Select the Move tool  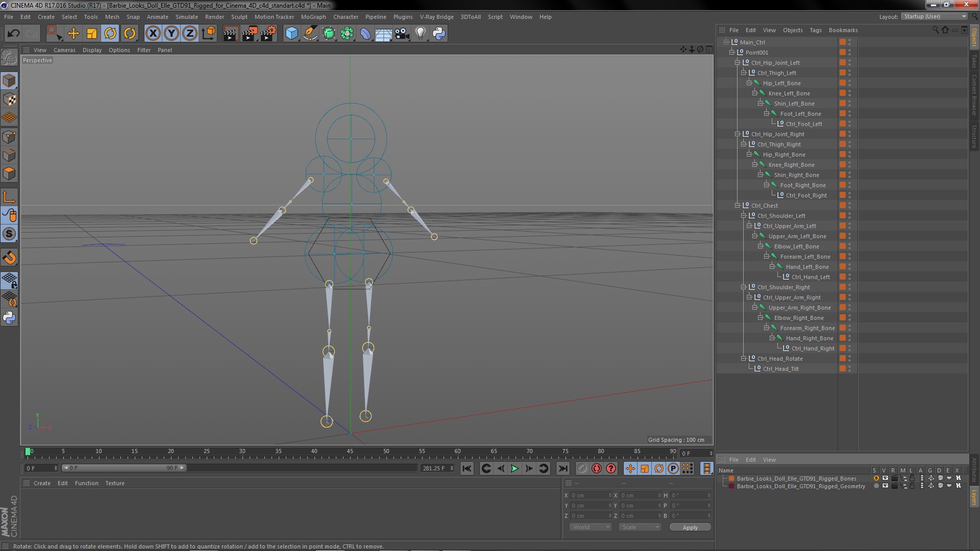tap(73, 34)
